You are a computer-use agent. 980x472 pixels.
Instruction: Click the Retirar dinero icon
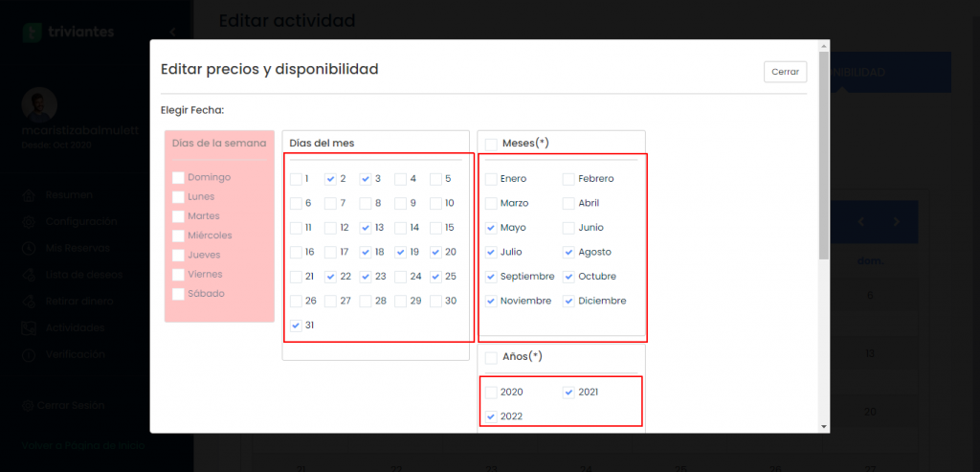click(28, 302)
